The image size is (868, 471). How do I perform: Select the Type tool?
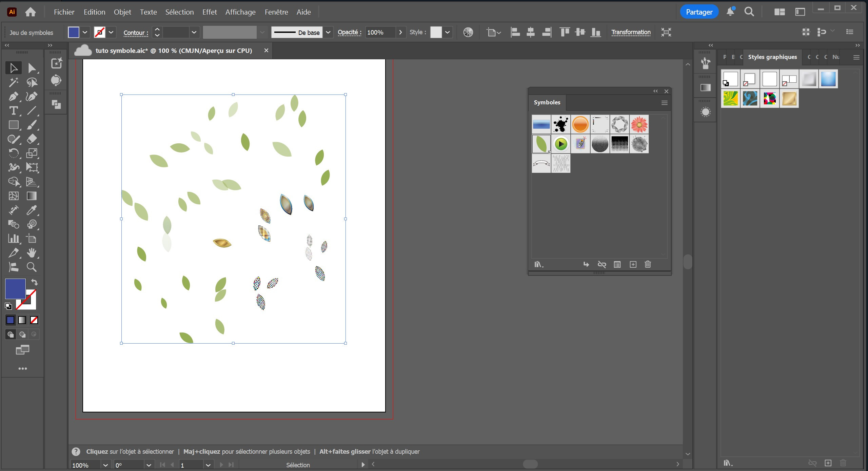(x=13, y=111)
